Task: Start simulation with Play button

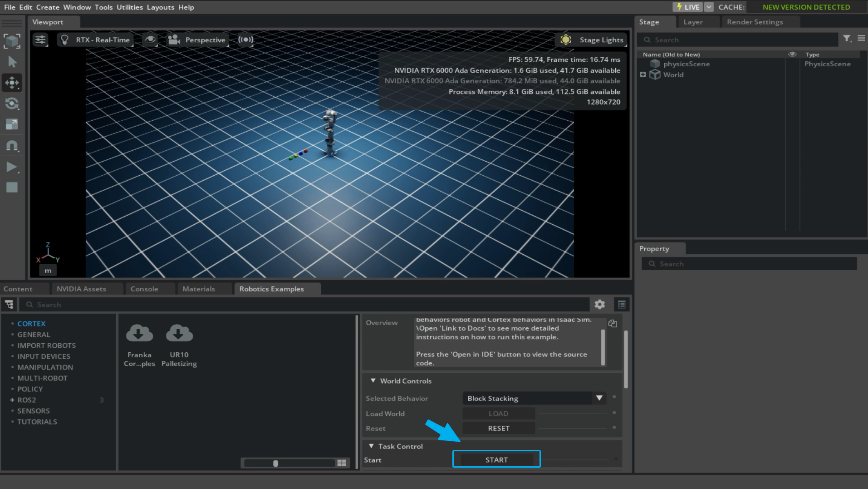Action: (12, 167)
